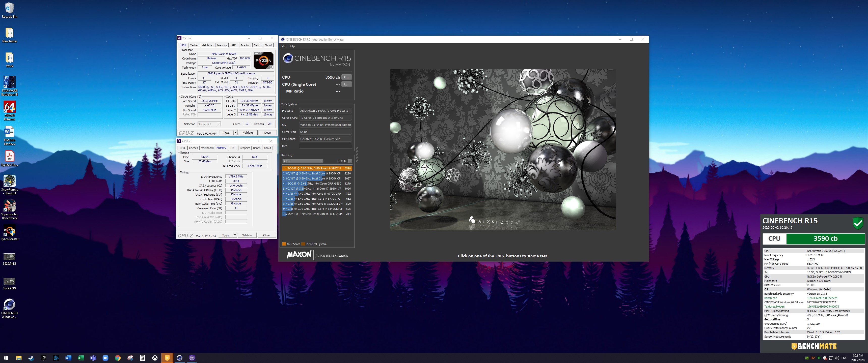Screen dimensions: 868x363
Task: Open Tools dropdown arrow in lower CPU-Z window
Action: point(235,235)
